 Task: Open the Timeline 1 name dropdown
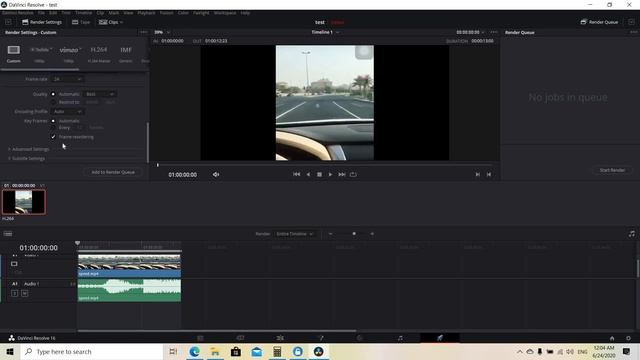pyautogui.click(x=325, y=32)
